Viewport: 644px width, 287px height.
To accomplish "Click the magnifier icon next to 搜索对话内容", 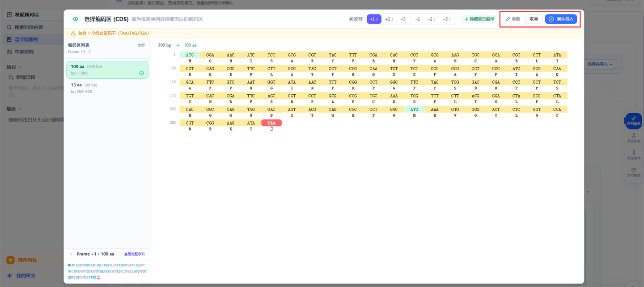I will pos(9,27).
